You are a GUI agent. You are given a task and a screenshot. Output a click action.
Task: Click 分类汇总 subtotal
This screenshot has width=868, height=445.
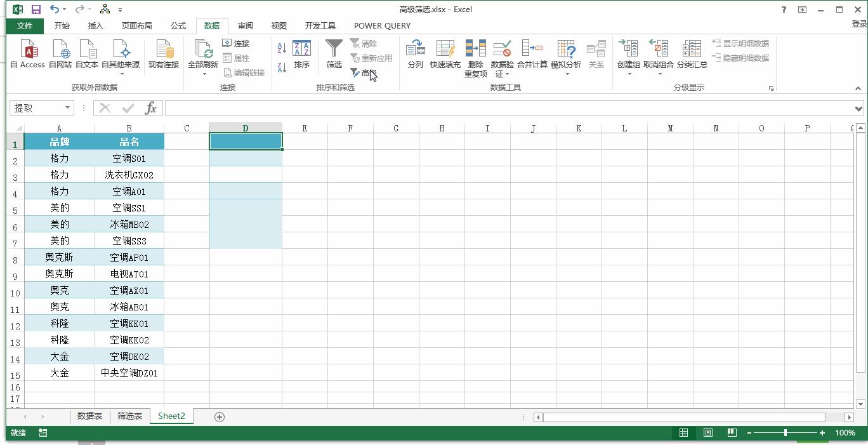[692, 55]
